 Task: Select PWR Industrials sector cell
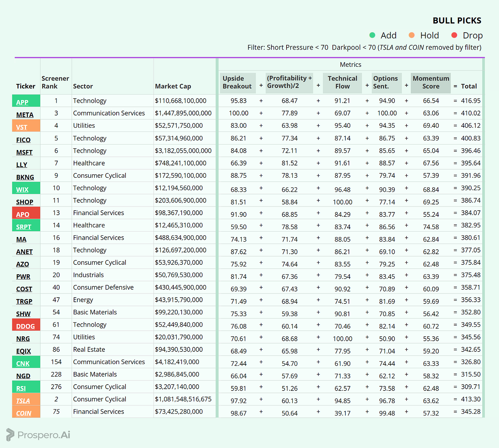[88, 275]
